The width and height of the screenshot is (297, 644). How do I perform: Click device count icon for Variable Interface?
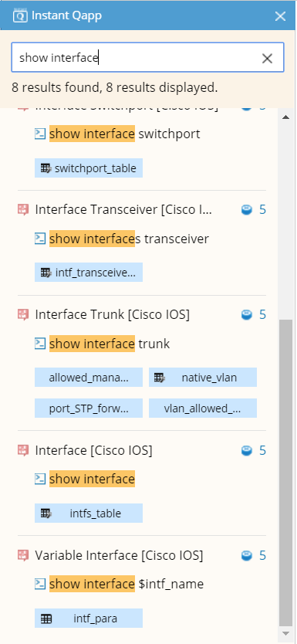(247, 556)
